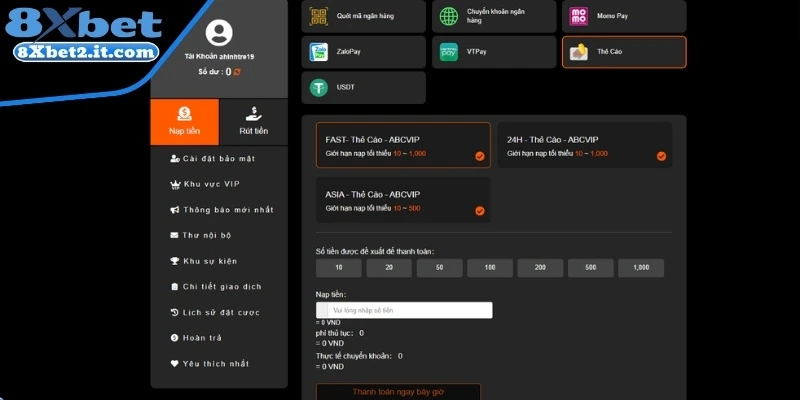Screen dimensions: 800x400
Task: Click the VTPay logo icon
Action: [449, 52]
